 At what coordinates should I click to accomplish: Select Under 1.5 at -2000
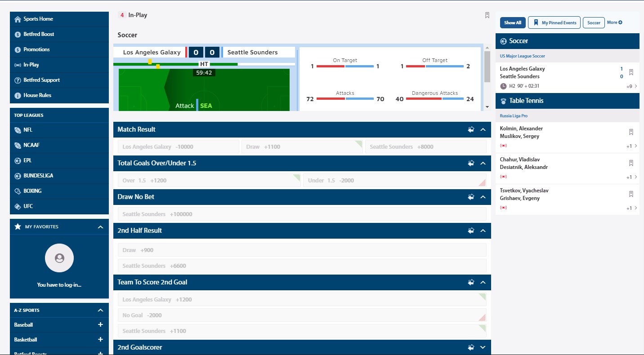point(395,181)
